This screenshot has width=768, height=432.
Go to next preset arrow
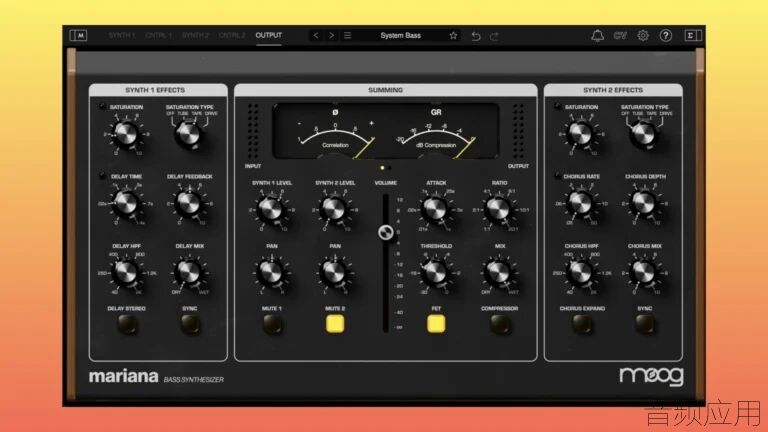(x=332, y=35)
